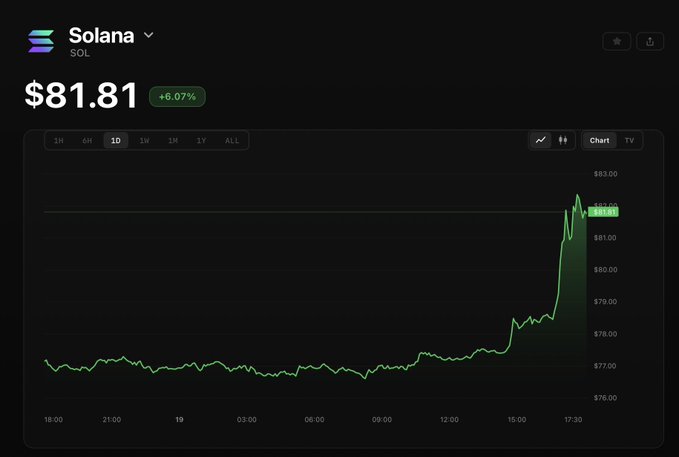Screen dimensions: 679x457
Task: Select the 1W time range
Action: point(144,141)
